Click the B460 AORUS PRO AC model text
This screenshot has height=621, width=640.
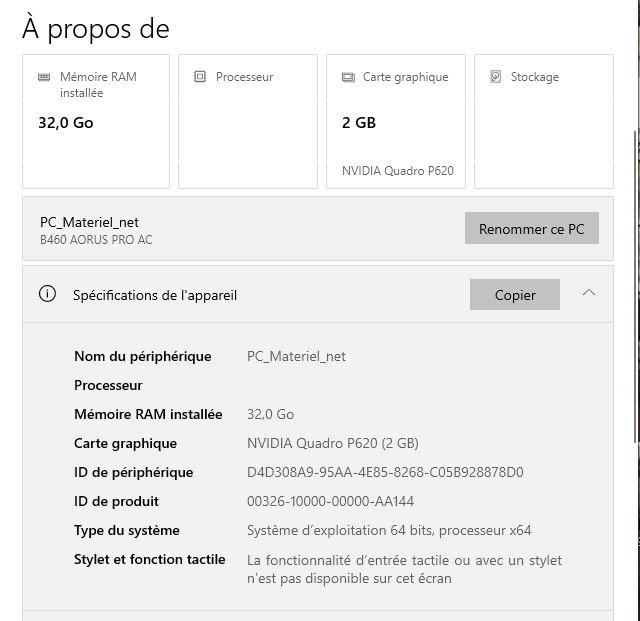pos(96,240)
